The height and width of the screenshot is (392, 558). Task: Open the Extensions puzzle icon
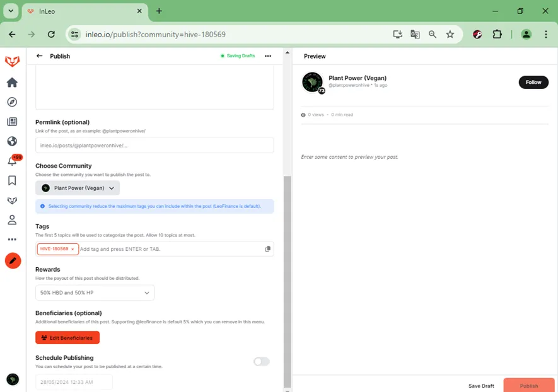tap(497, 34)
